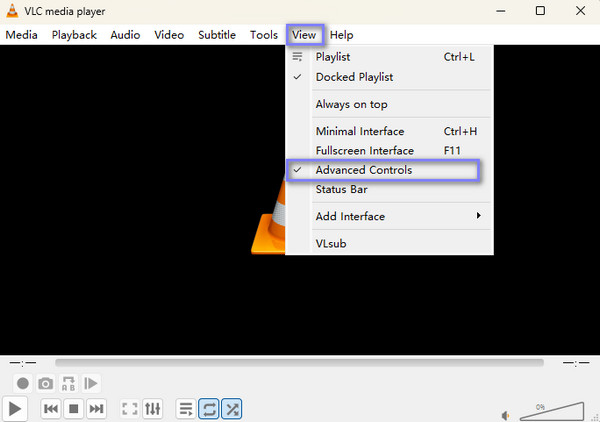Screen dimensions: 600x422
Task: Click the Record button
Action: pos(23,383)
